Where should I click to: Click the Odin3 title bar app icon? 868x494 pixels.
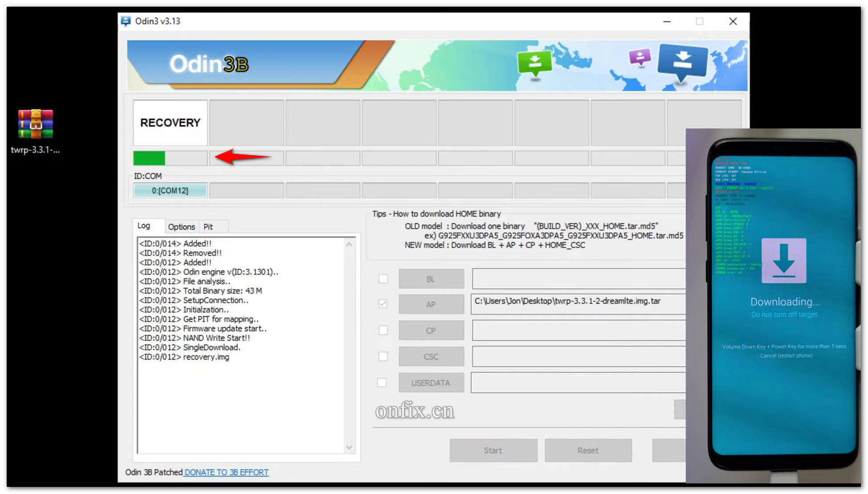[126, 21]
